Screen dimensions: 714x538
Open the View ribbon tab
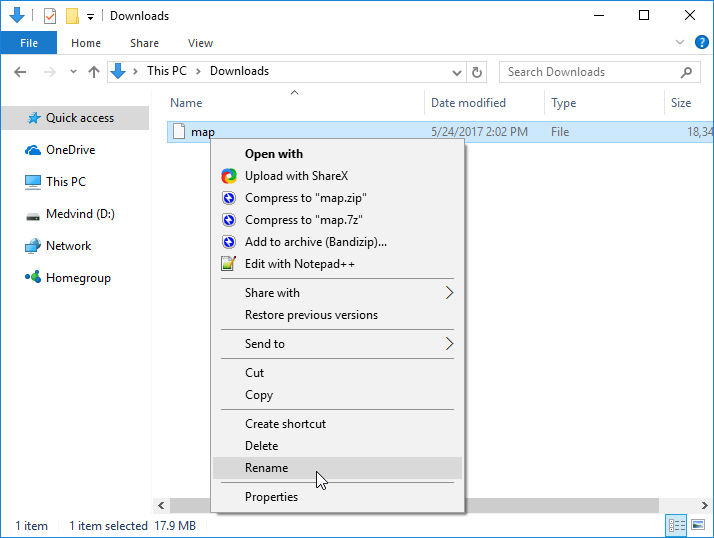(200, 43)
